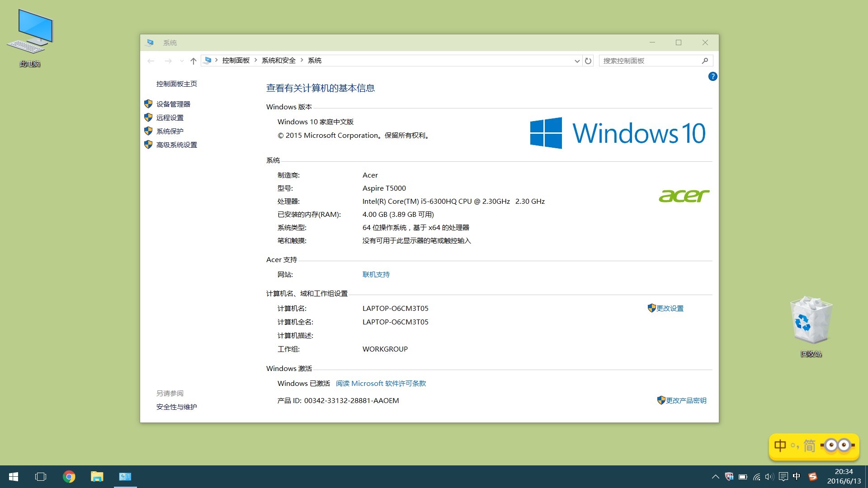Click the up arrow to parent folder

pos(193,61)
